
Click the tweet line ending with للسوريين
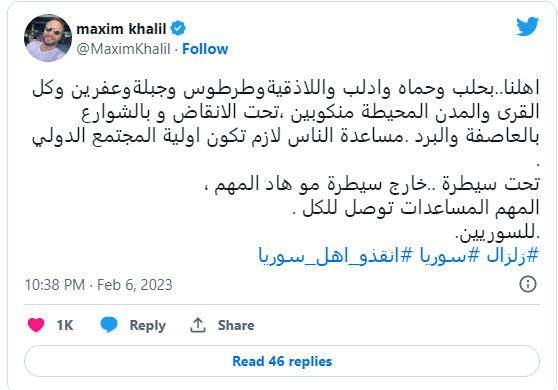498,233
